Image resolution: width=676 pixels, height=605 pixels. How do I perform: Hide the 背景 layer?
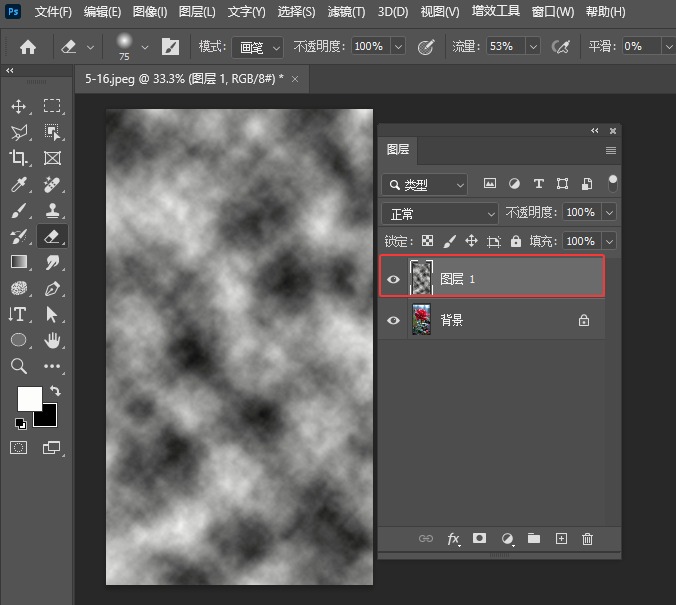click(393, 320)
